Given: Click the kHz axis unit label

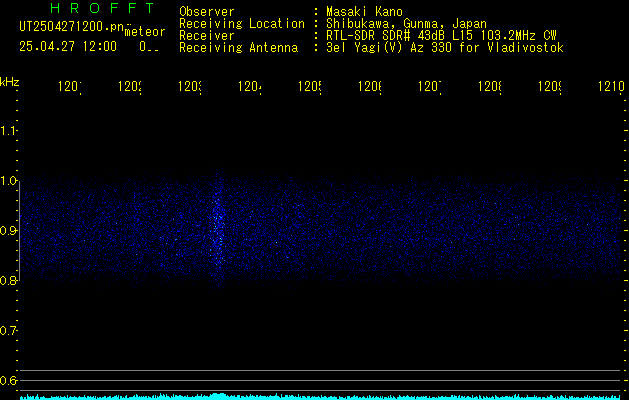Looking at the screenshot, I should tap(9, 82).
